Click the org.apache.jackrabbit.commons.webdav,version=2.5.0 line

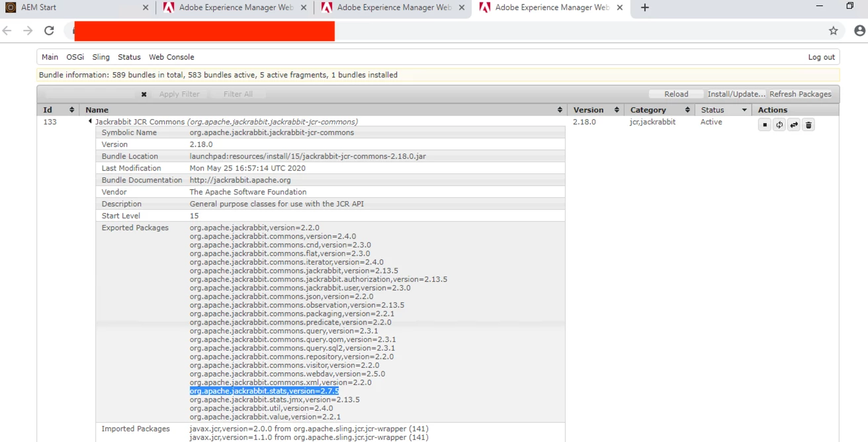(287, 374)
